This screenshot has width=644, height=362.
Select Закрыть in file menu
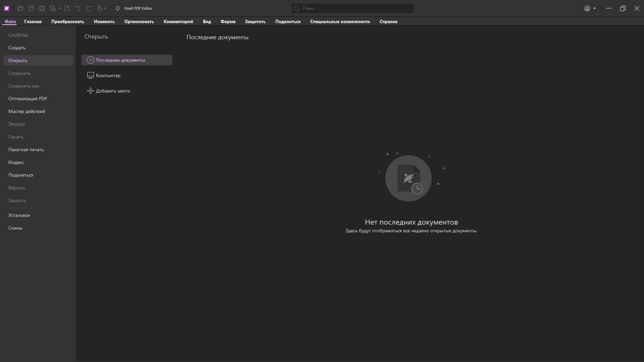(38, 200)
